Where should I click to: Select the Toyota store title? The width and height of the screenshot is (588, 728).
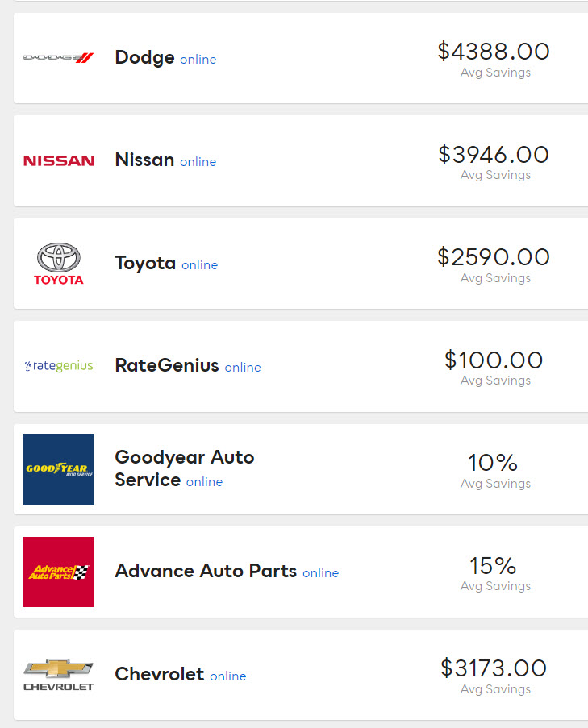tap(145, 263)
